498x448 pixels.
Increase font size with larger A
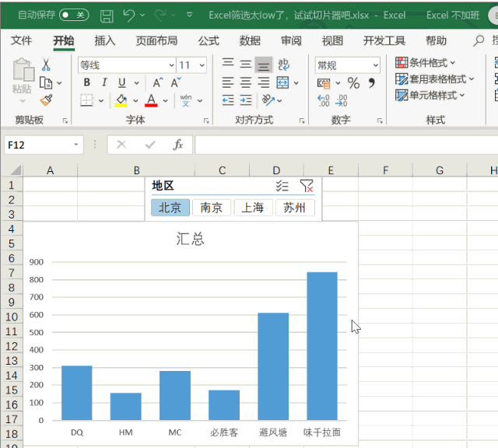tap(158, 82)
